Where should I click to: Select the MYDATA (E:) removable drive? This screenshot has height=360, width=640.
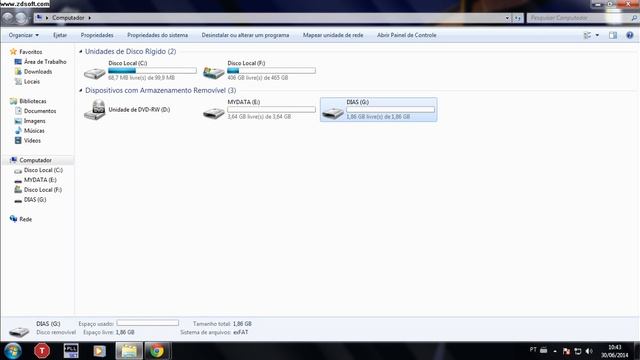(x=259, y=109)
